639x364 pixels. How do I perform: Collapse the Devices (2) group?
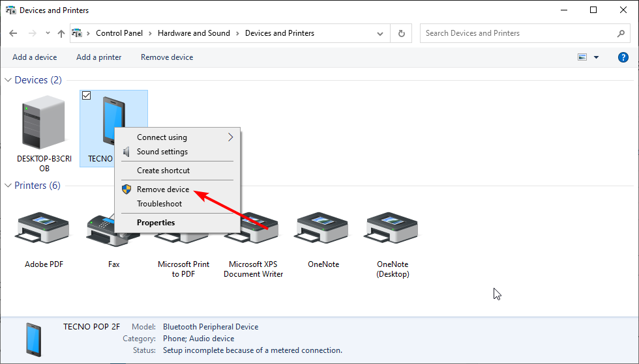pos(8,80)
